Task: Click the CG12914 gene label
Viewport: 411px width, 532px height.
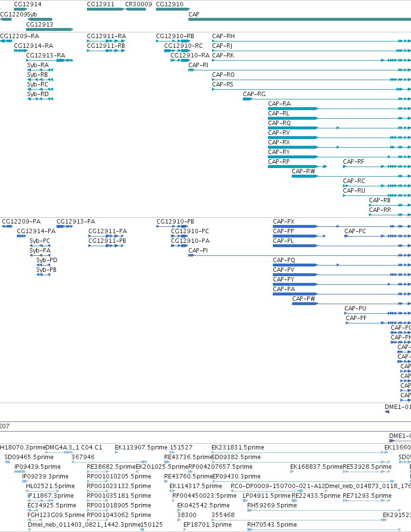Action: [28, 4]
